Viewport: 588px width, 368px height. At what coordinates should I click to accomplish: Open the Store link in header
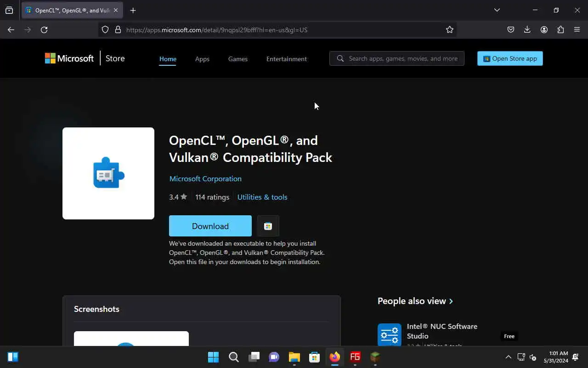click(x=115, y=58)
